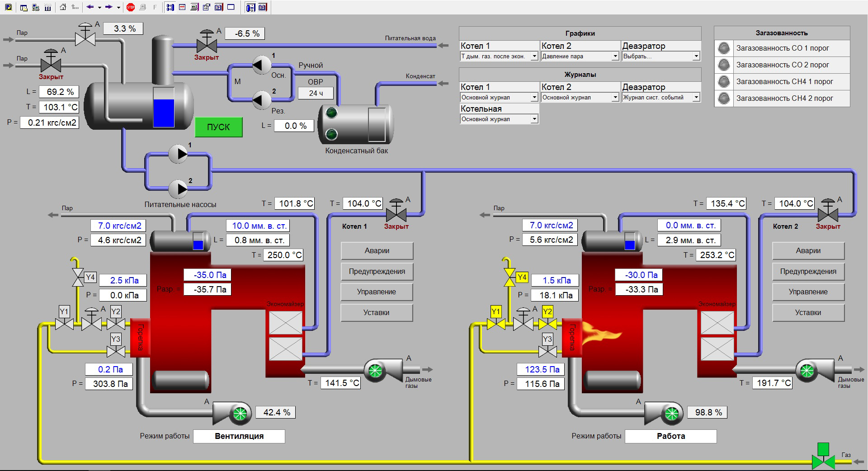Click the feed water valve at -6.5 %
The height and width of the screenshot is (471, 868).
click(207, 41)
